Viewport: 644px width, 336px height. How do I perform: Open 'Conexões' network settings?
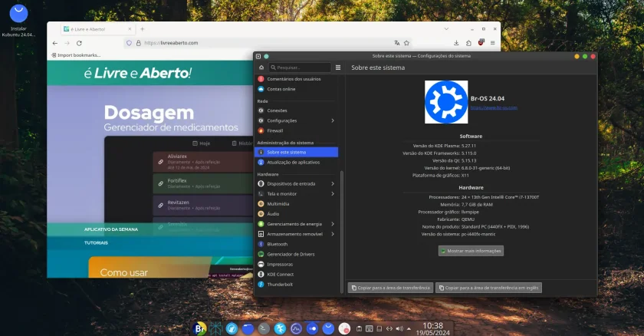296,110
